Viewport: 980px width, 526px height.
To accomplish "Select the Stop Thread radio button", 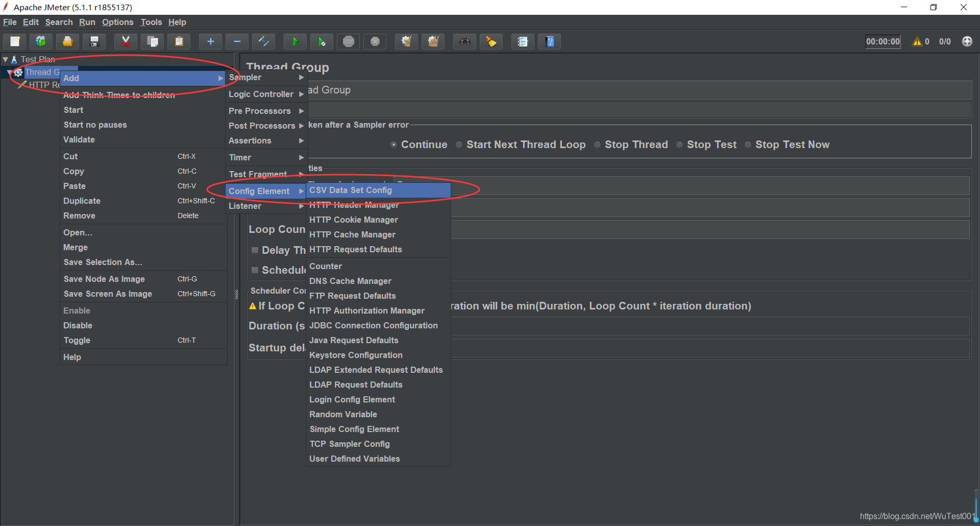I will click(597, 145).
